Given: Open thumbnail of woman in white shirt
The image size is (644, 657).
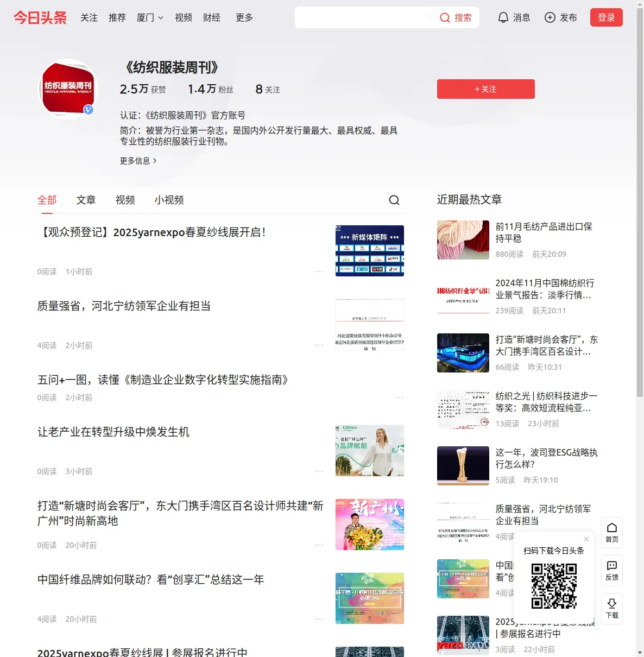Looking at the screenshot, I should (x=370, y=451).
